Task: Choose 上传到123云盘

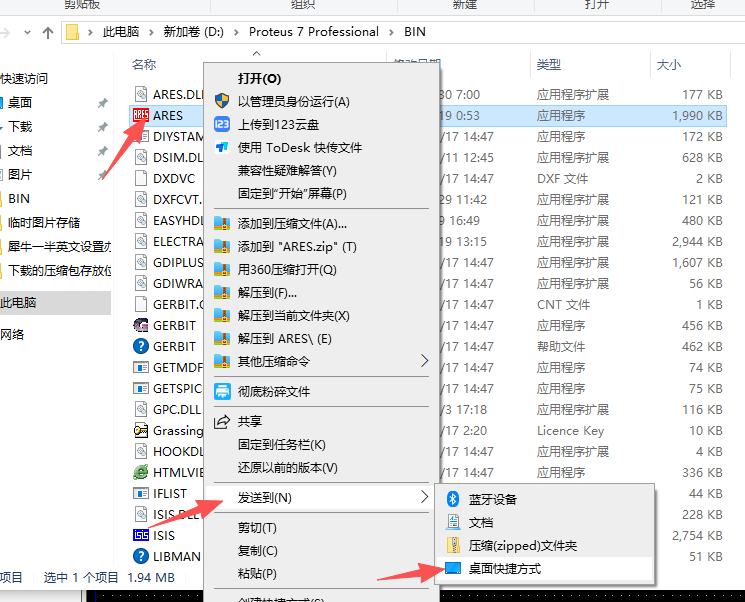Action: click(278, 124)
